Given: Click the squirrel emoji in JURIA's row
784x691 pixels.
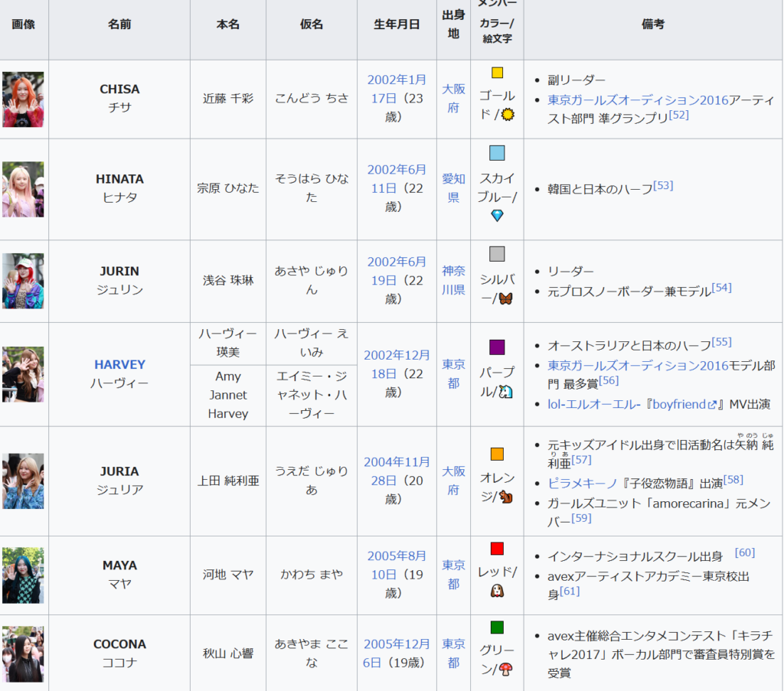Looking at the screenshot, I should [506, 497].
